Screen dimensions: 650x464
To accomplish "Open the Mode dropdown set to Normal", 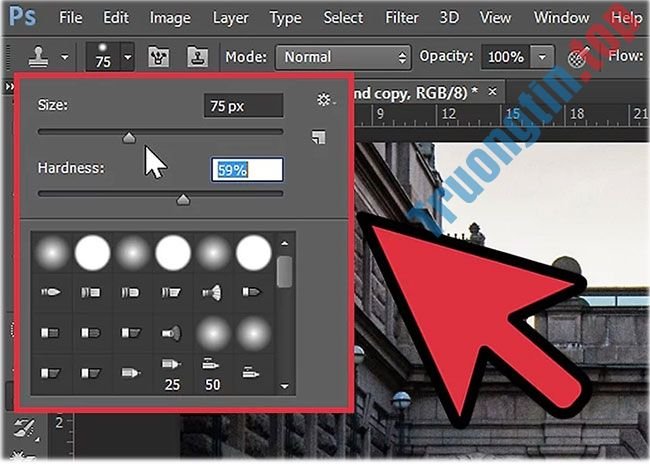I will point(343,57).
